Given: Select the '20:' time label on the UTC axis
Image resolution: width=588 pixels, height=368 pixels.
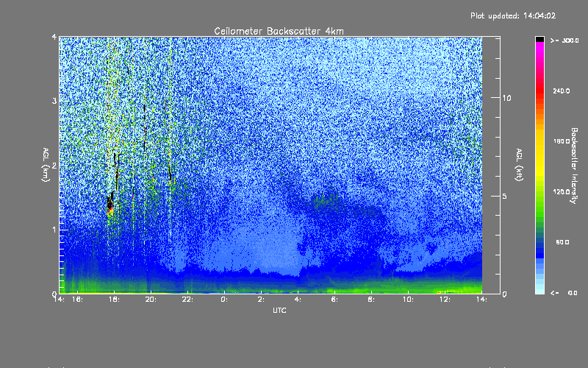Looking at the screenshot, I should [x=151, y=300].
